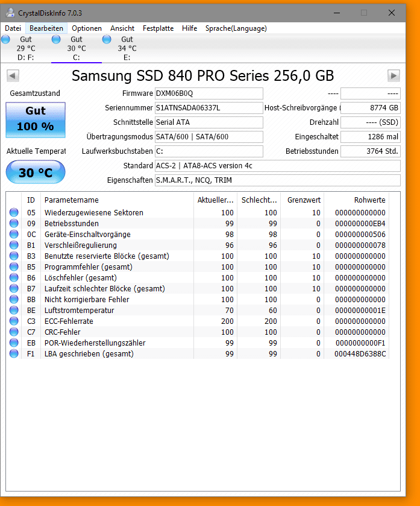Click status orb for Geräte-Einschaltvorgänge row
Screen dimensions: 420x506
click(x=14, y=234)
